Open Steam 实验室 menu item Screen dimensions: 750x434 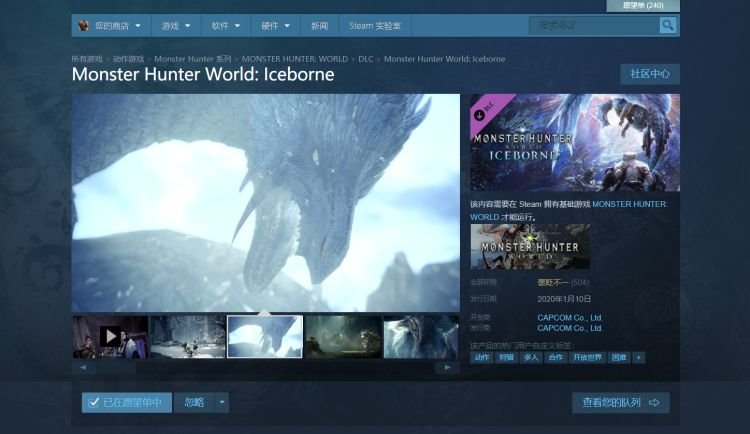point(375,26)
